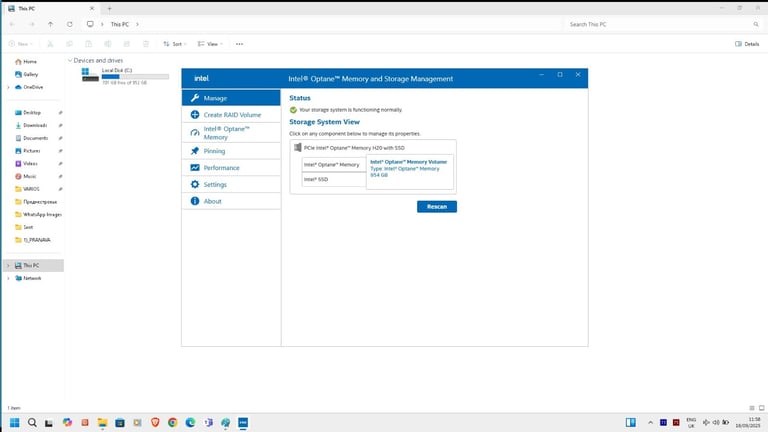
Task: Expand the chevron after This PC breadcrumb
Action: [x=137, y=24]
